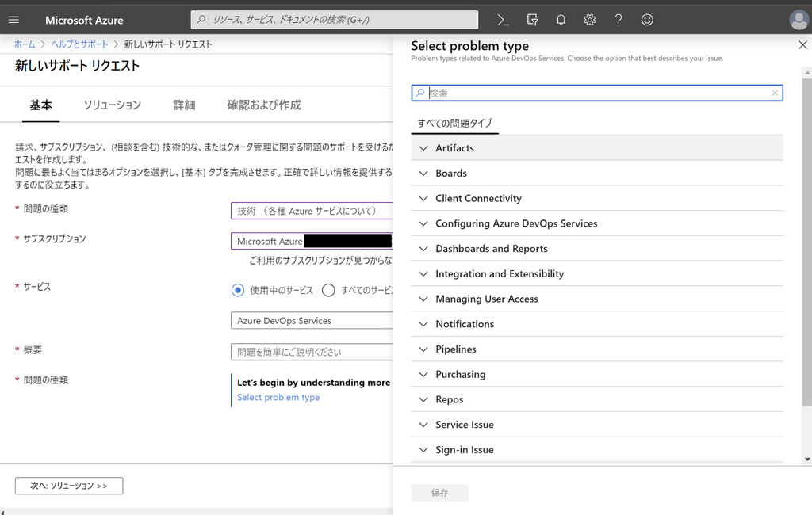The height and width of the screenshot is (515, 812).
Task: Expand Integration and Extensibility
Action: 597,274
